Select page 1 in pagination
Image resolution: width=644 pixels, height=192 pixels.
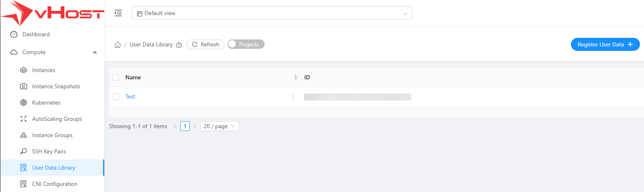[185, 126]
